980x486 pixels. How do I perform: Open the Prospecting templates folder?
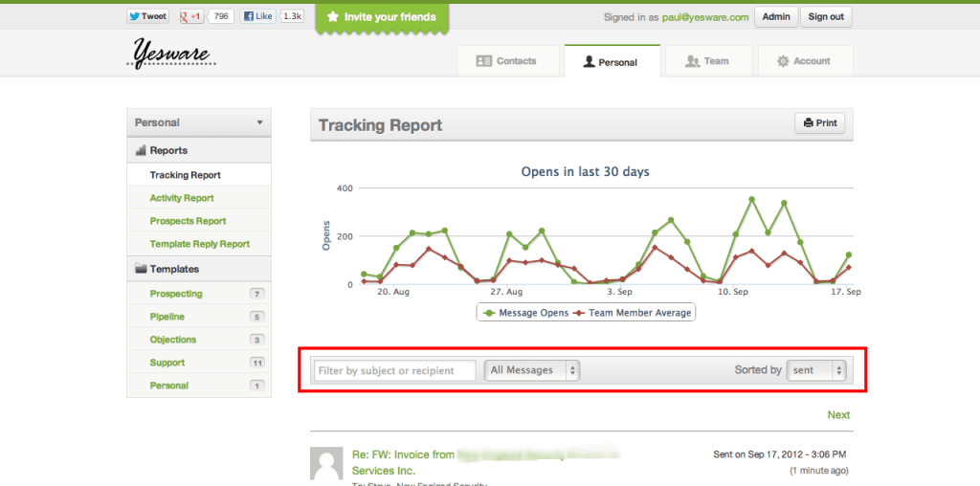point(176,294)
